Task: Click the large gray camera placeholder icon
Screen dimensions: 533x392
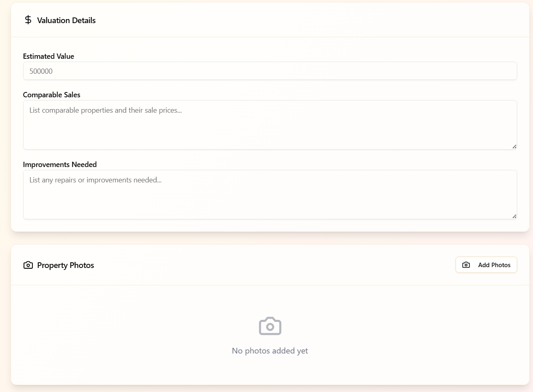Action: [270, 326]
